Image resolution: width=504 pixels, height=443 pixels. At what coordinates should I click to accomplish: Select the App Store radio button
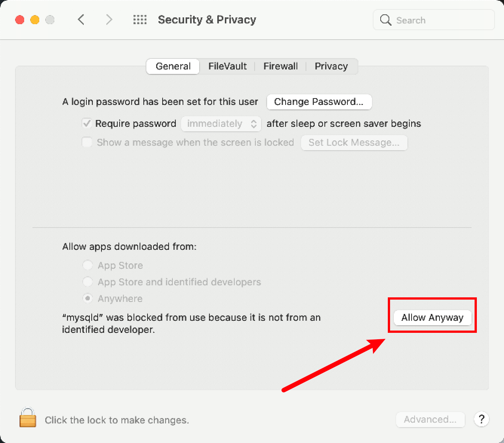[x=88, y=265]
